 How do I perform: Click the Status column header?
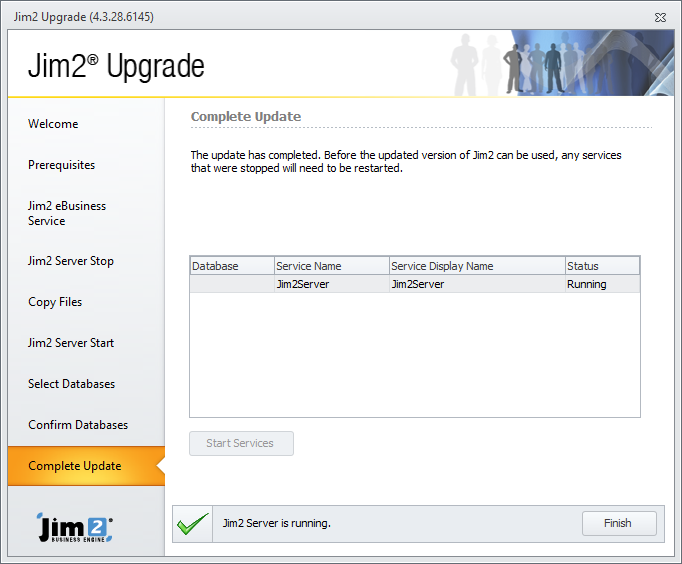click(x=602, y=266)
